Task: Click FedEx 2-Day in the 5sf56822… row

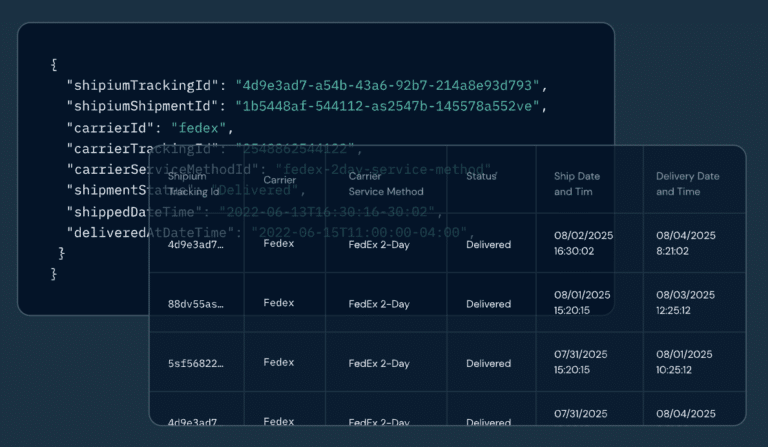Action: tap(379, 364)
